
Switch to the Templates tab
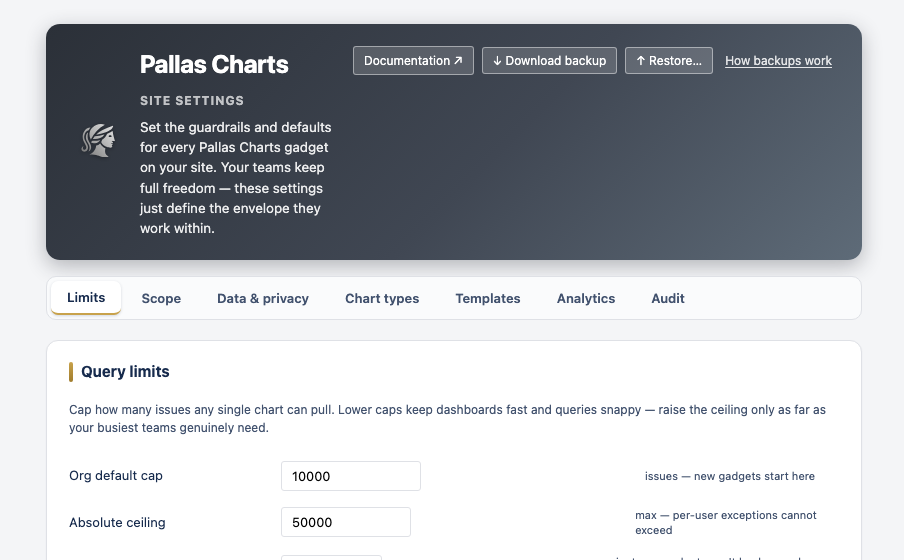pyautogui.click(x=488, y=298)
